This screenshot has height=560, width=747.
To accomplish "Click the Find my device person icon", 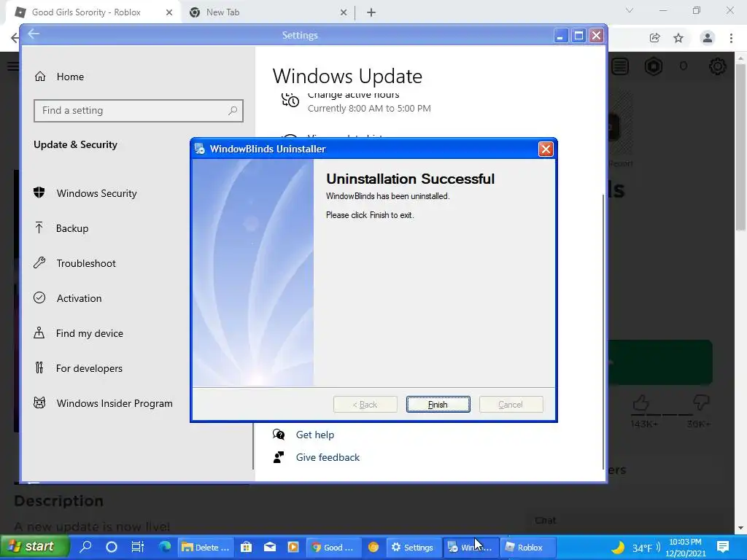I will [x=39, y=332].
